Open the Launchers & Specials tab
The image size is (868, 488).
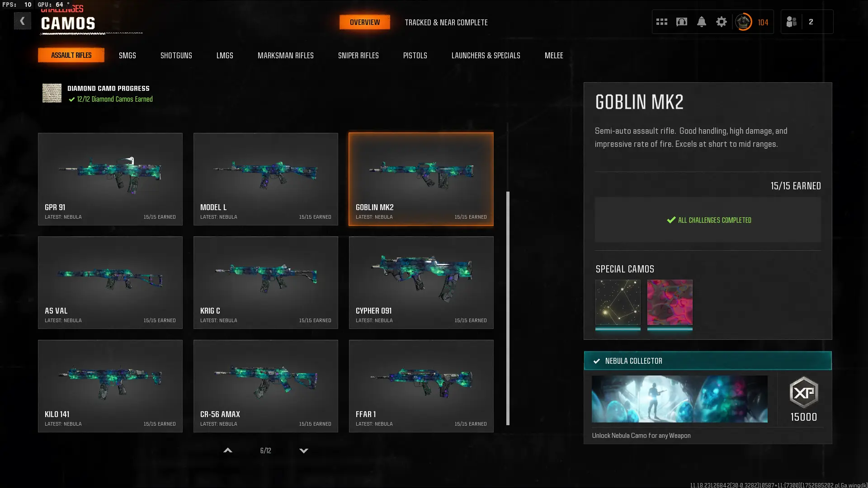pyautogui.click(x=486, y=55)
